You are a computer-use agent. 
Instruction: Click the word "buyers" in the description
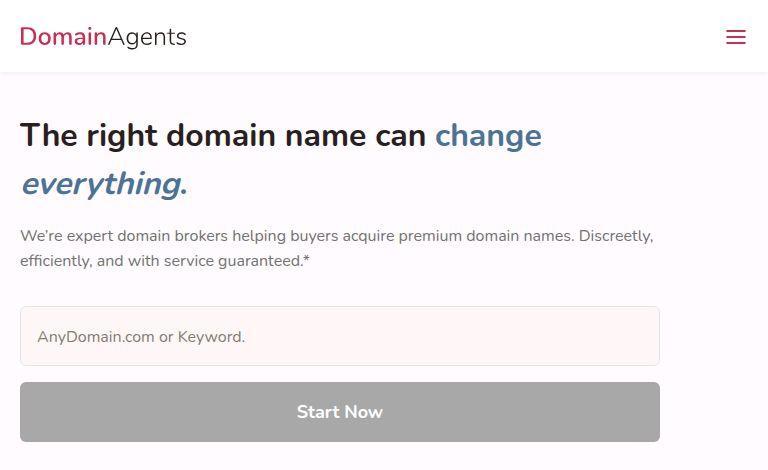tap(314, 237)
